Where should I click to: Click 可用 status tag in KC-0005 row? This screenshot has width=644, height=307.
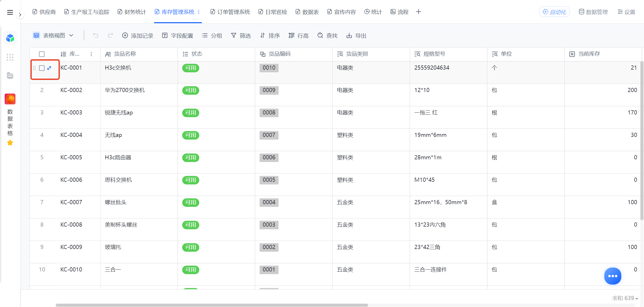[x=191, y=158]
